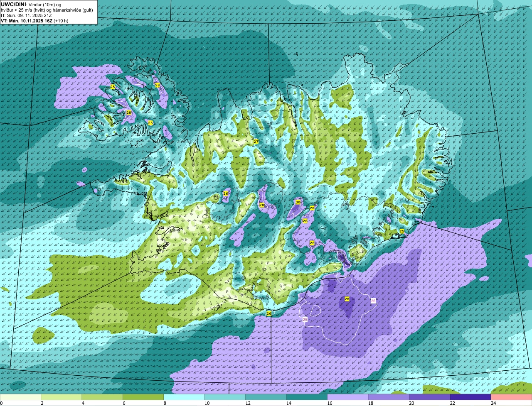Viewport: 532px width, 406px height.
Task: Click the legend scale value "16"
Action: (330, 403)
